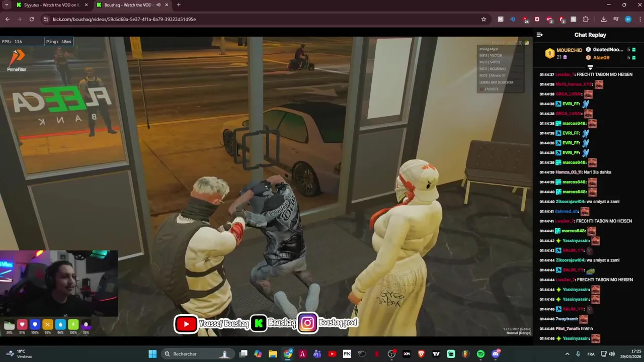644x362 pixels.
Task: Open the XM app in taskbar
Action: click(x=407, y=354)
